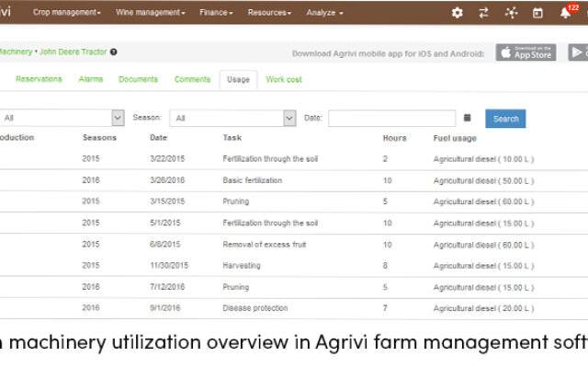588x368 pixels.
Task: Click the Task column header
Action: click(x=232, y=138)
